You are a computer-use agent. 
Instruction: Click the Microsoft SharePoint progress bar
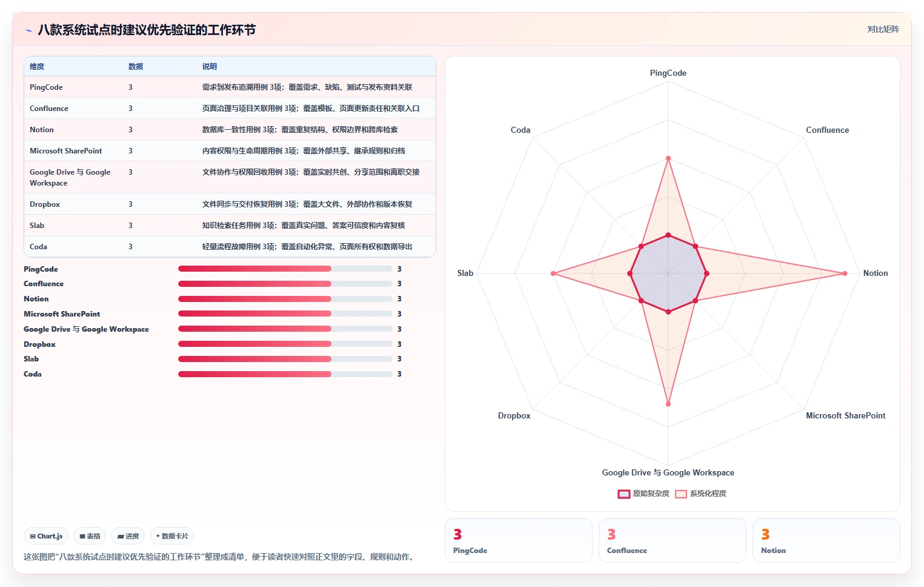(285, 314)
